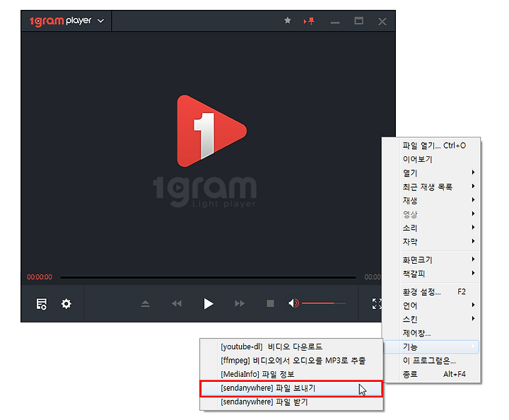Open 제어창... menu entry

(431, 333)
